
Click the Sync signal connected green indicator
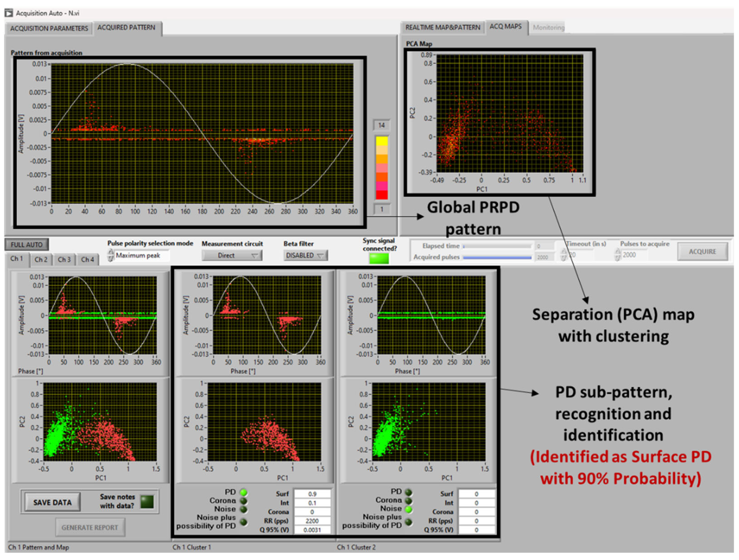pyautogui.click(x=379, y=258)
